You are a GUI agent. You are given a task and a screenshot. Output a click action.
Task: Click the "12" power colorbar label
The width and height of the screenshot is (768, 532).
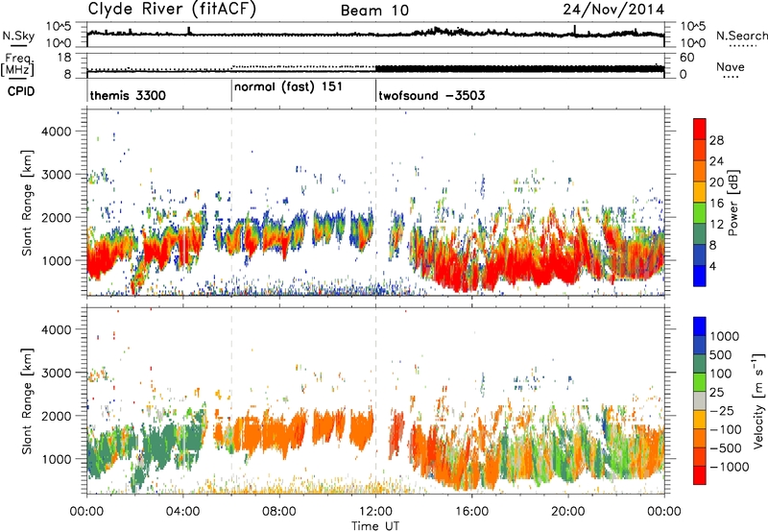point(716,225)
